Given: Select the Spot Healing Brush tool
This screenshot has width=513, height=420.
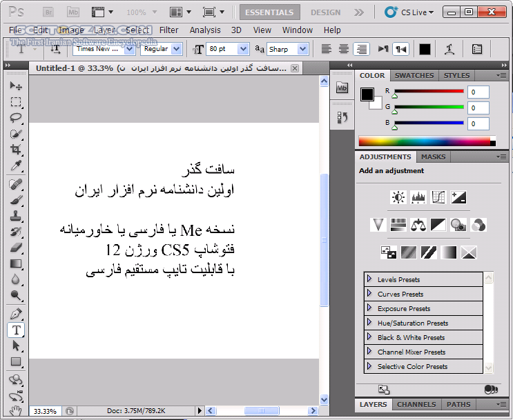Looking at the screenshot, I should tap(16, 184).
